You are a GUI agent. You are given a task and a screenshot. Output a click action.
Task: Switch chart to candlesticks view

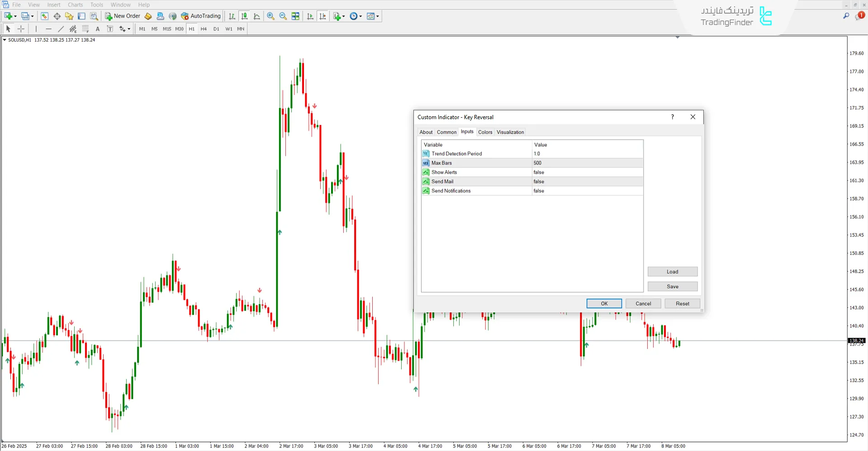(244, 16)
